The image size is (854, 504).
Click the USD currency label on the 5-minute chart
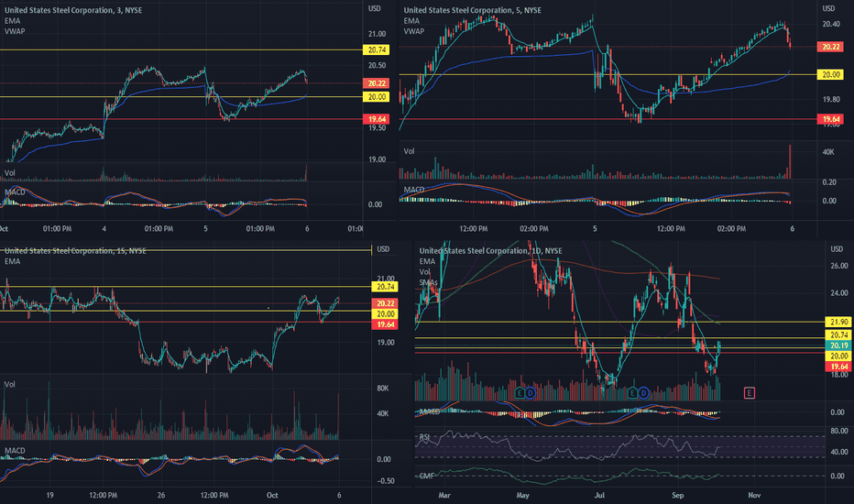coord(828,8)
